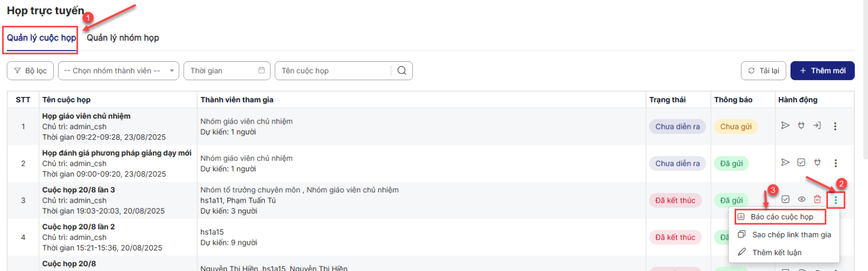This screenshot has height=271, width=868.
Task: Click the join arrow icon in row 1
Action: pos(817,126)
